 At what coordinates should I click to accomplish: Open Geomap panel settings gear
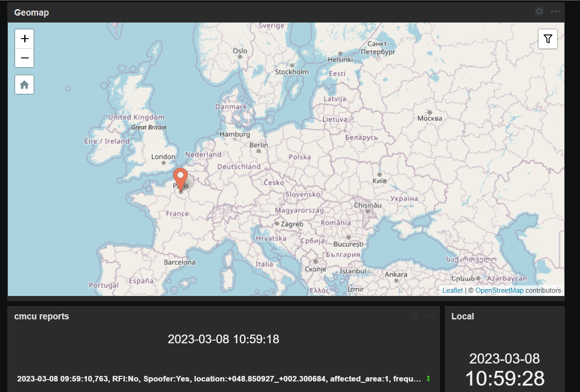click(x=539, y=11)
